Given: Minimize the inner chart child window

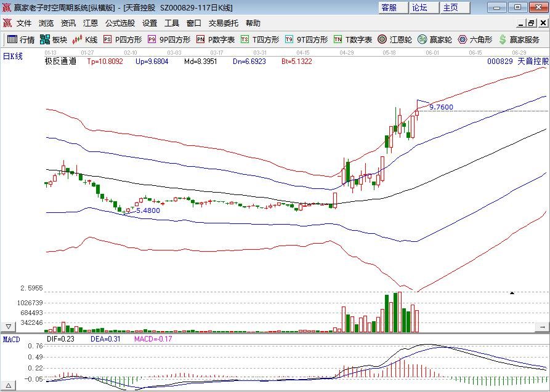Looking at the screenshot, I should click(x=521, y=23).
